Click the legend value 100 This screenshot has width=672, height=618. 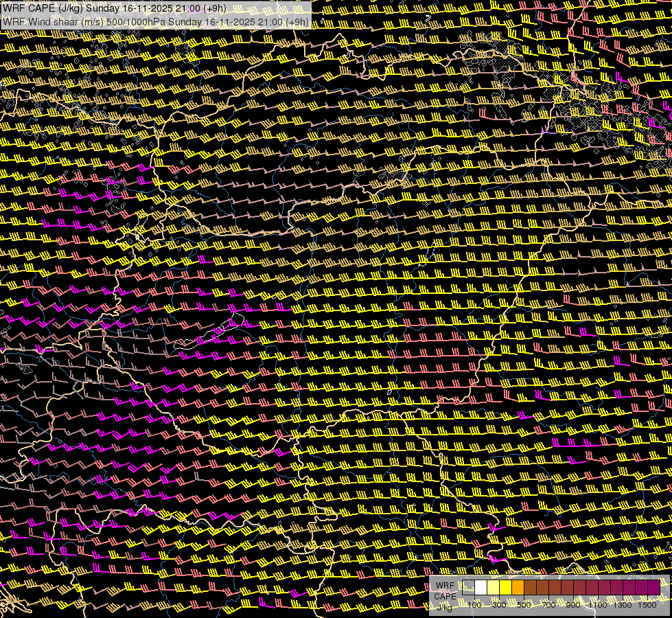474,605
